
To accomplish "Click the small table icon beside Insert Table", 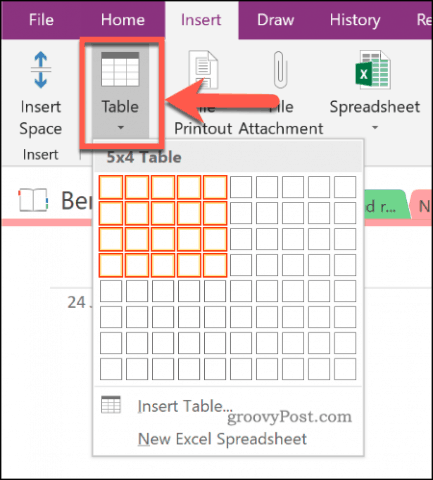I will (111, 405).
